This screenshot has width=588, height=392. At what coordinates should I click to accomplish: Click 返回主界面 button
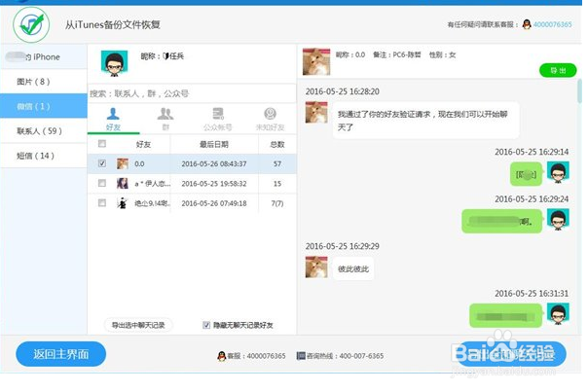pyautogui.click(x=60, y=354)
